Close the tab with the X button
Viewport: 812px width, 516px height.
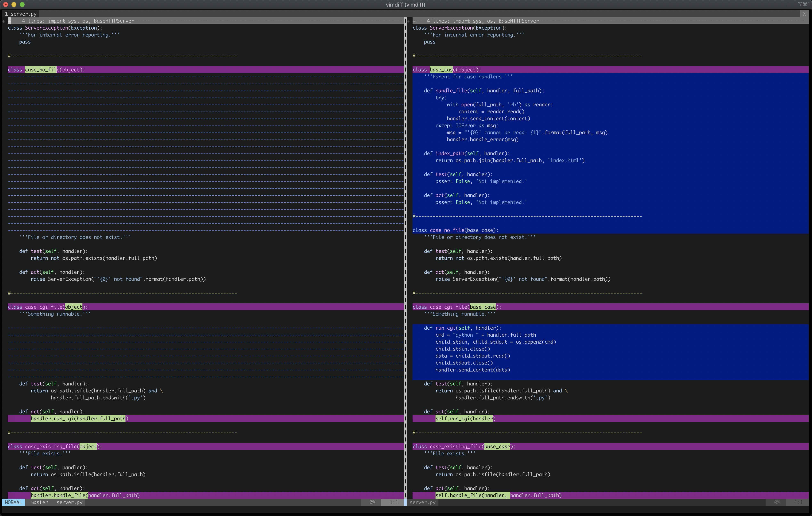804,14
